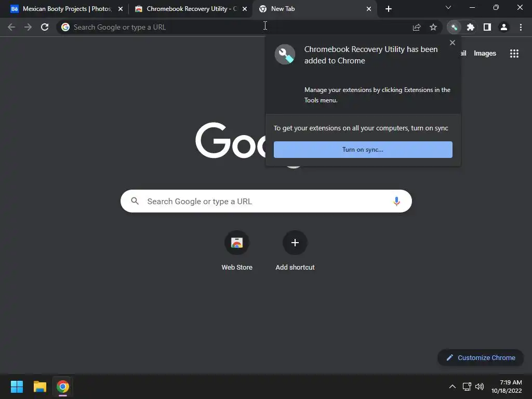The width and height of the screenshot is (532, 399).
Task: Go back using the browser back arrow
Action: click(x=11, y=27)
